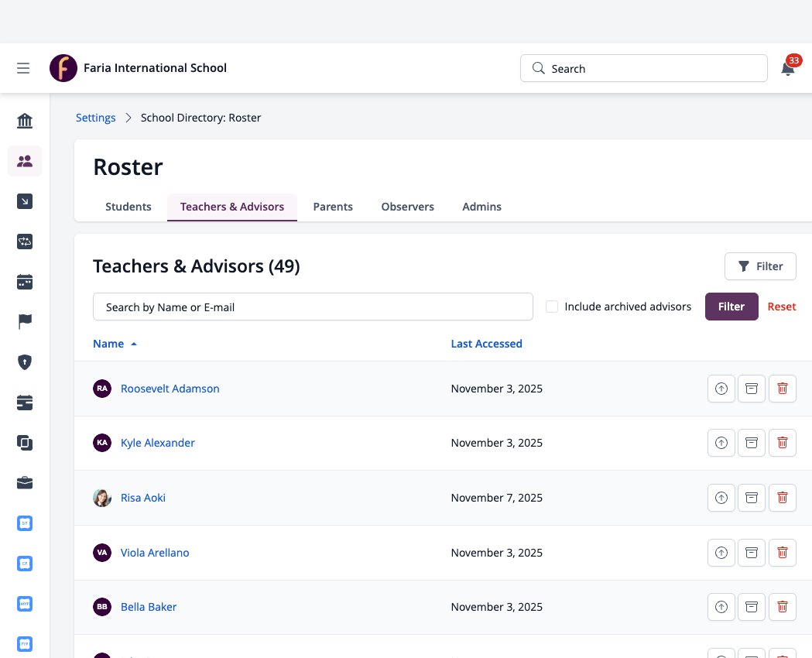Open the hamburger navigation menu
This screenshot has height=658, width=812.
click(x=23, y=68)
